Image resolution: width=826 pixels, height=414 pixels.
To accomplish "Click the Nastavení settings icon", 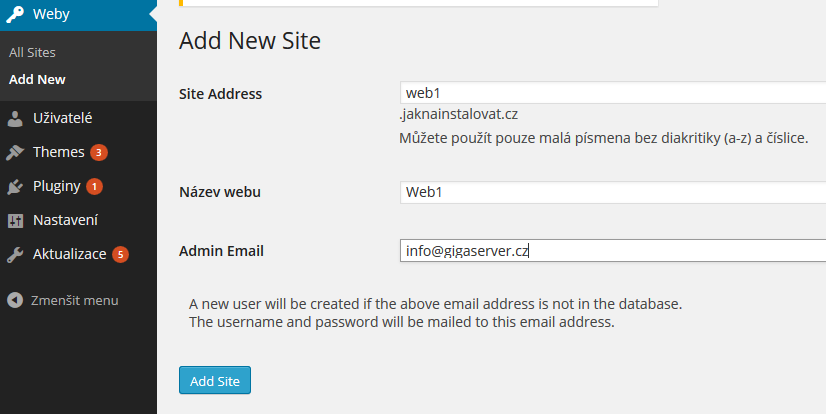I will 15,220.
